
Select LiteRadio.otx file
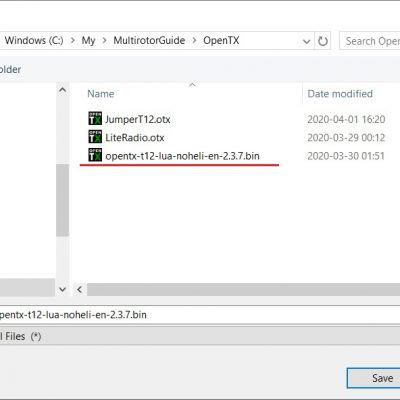pyautogui.click(x=135, y=137)
